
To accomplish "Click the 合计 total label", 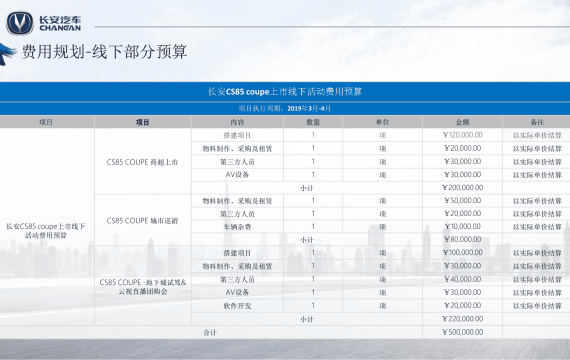I will tap(210, 332).
